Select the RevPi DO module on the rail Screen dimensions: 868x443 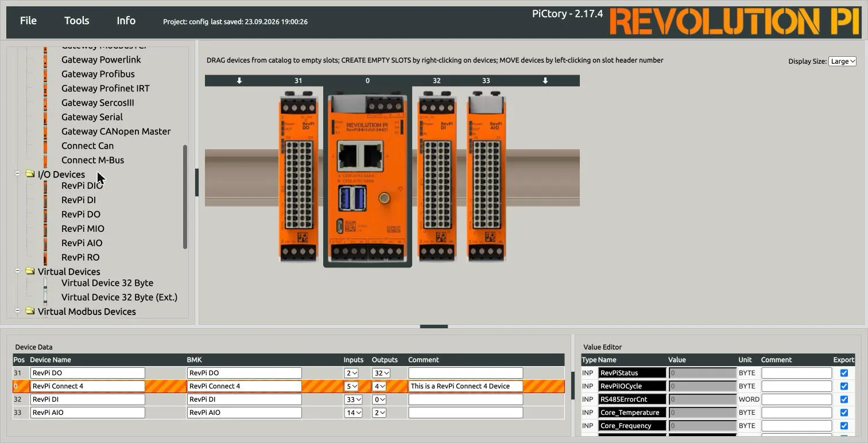[299, 176]
